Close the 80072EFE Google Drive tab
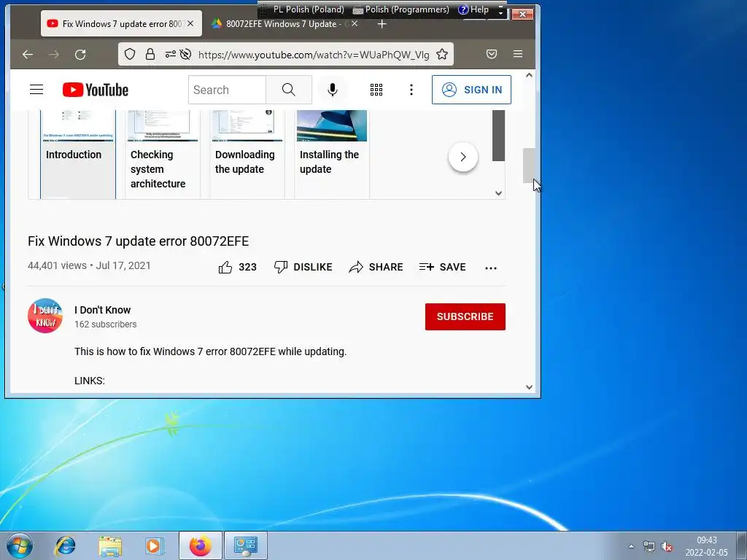747x560 pixels. (x=354, y=23)
